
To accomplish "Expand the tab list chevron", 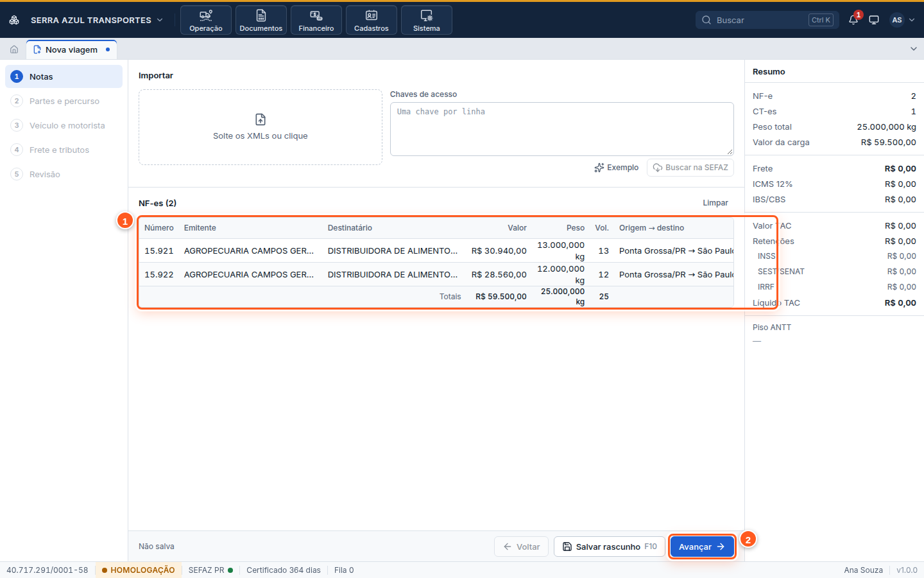I will [x=914, y=49].
